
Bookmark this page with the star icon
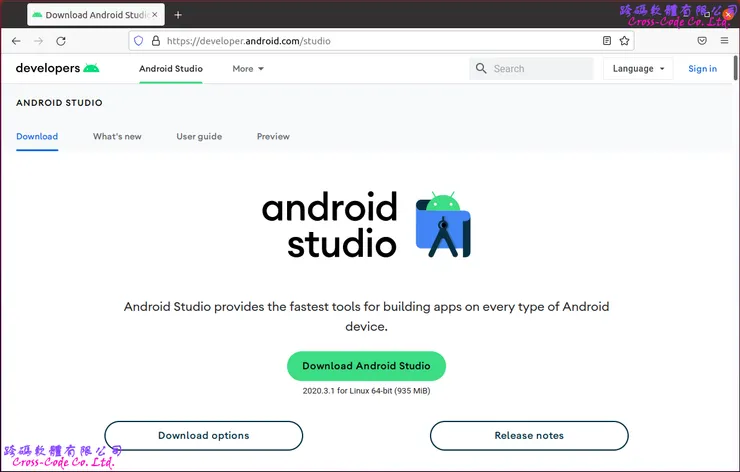(x=624, y=41)
